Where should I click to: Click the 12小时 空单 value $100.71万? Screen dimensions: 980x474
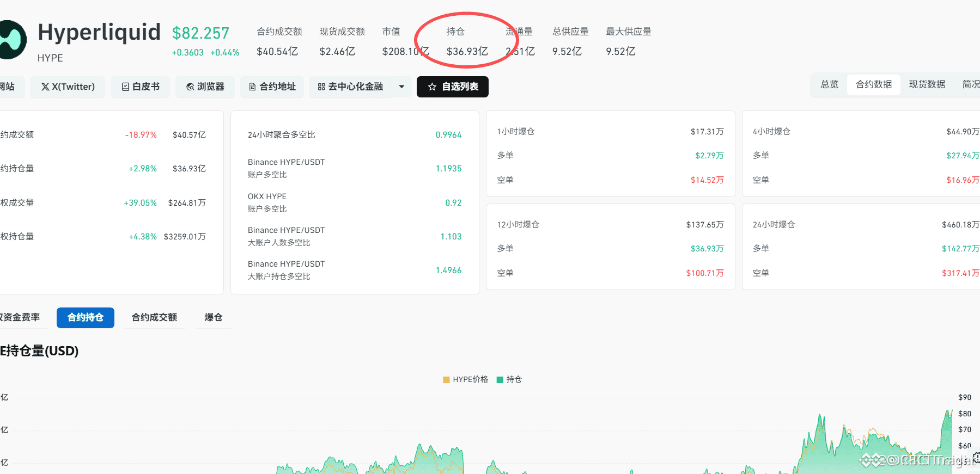pos(705,273)
